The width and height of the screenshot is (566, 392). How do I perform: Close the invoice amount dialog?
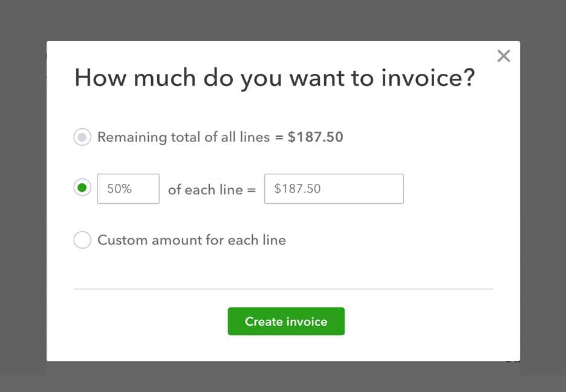tap(503, 56)
